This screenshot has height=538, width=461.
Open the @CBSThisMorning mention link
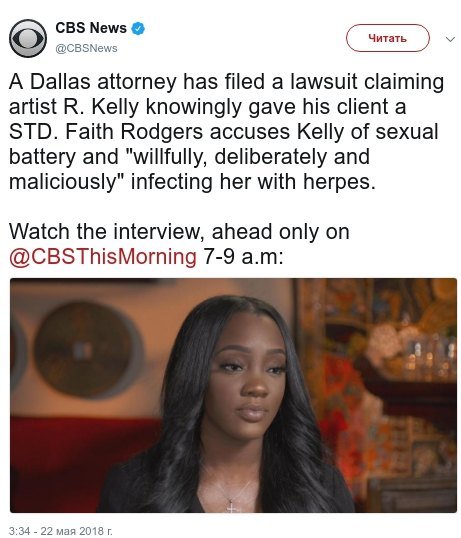tap(103, 257)
